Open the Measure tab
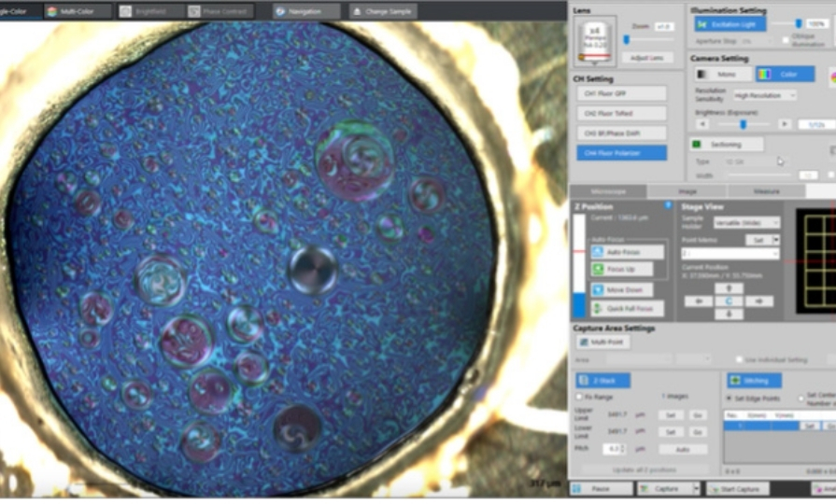Screen dimensions: 836x504 point(766,191)
